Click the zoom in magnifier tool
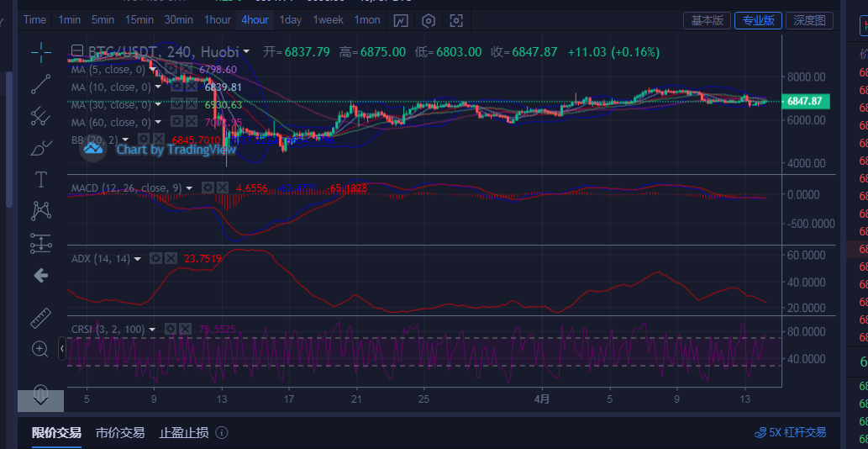This screenshot has width=868, height=449. click(40, 348)
